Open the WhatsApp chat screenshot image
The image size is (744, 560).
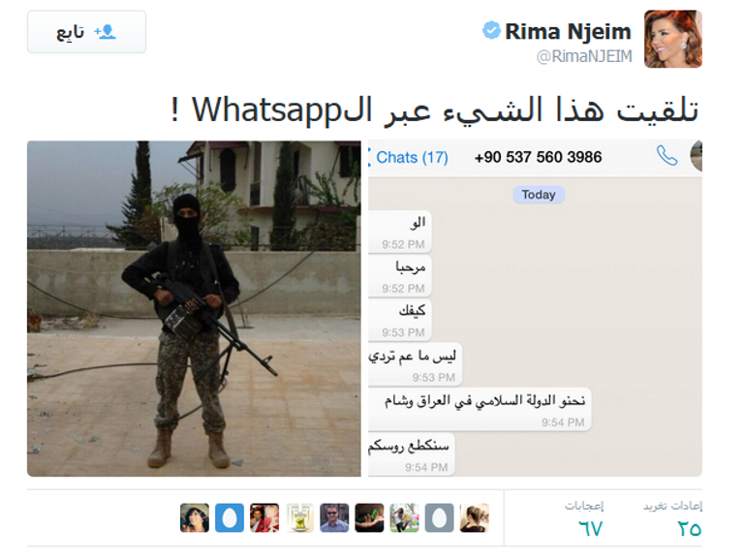click(535, 308)
